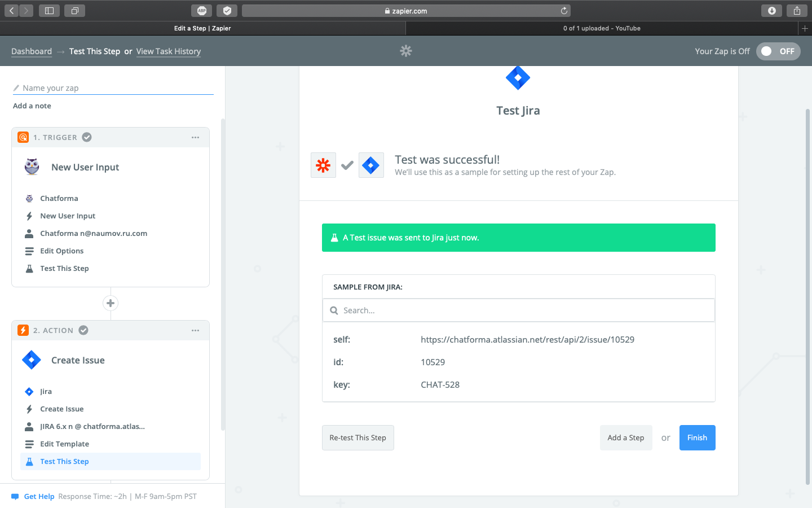The height and width of the screenshot is (508, 812).
Task: Click the green Test issue sent banner
Action: tap(519, 238)
